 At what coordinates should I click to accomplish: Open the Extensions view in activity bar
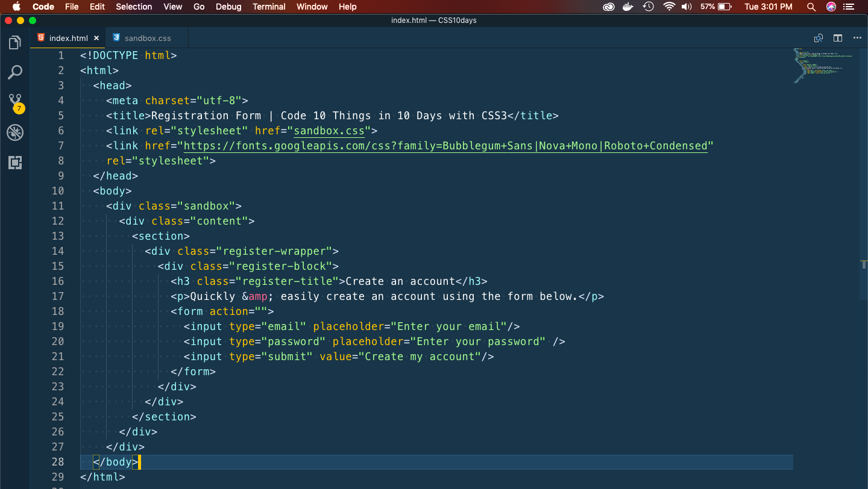tap(14, 162)
